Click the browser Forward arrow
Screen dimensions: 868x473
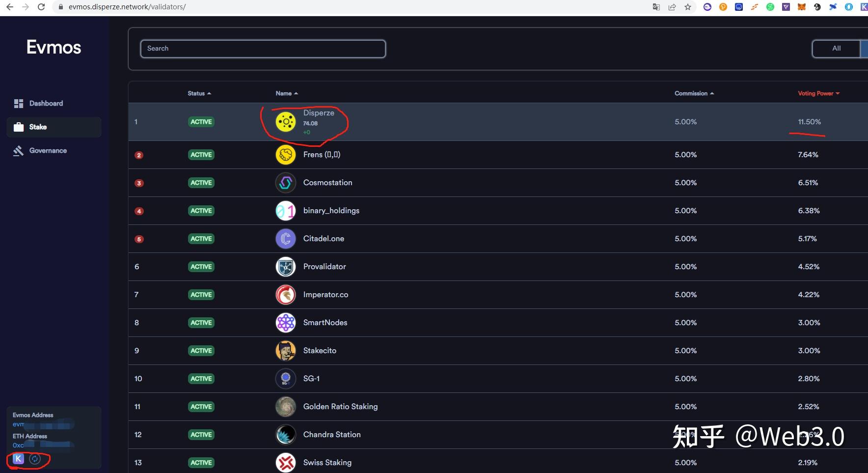click(26, 7)
